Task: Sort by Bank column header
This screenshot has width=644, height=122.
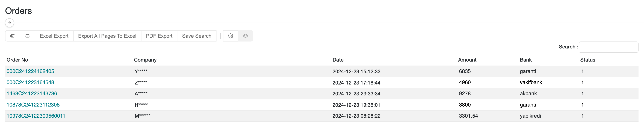Action: click(x=526, y=60)
